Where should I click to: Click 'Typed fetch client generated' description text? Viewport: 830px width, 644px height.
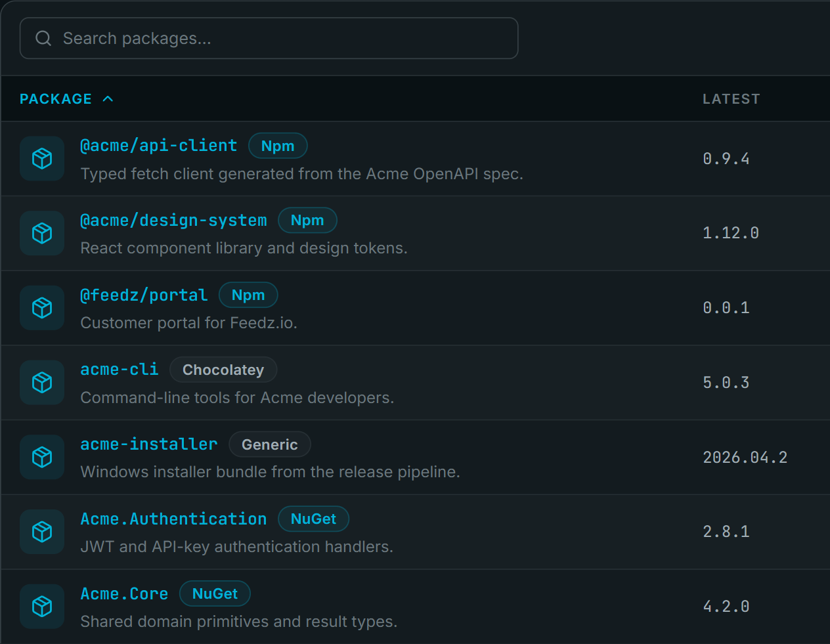302,174
